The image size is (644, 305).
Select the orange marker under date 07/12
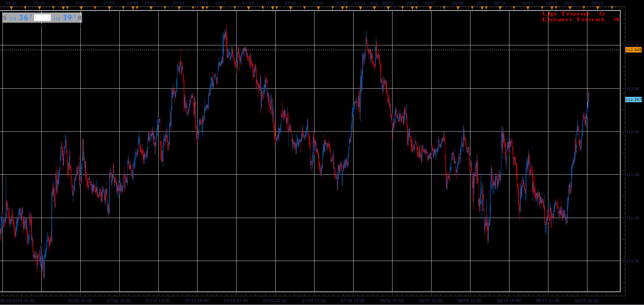pos(179,8)
